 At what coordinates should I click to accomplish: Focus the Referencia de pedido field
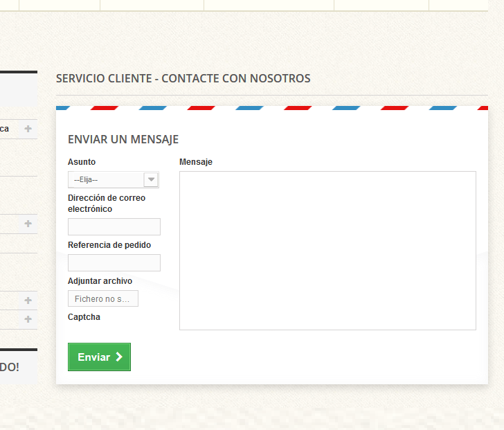coord(114,262)
